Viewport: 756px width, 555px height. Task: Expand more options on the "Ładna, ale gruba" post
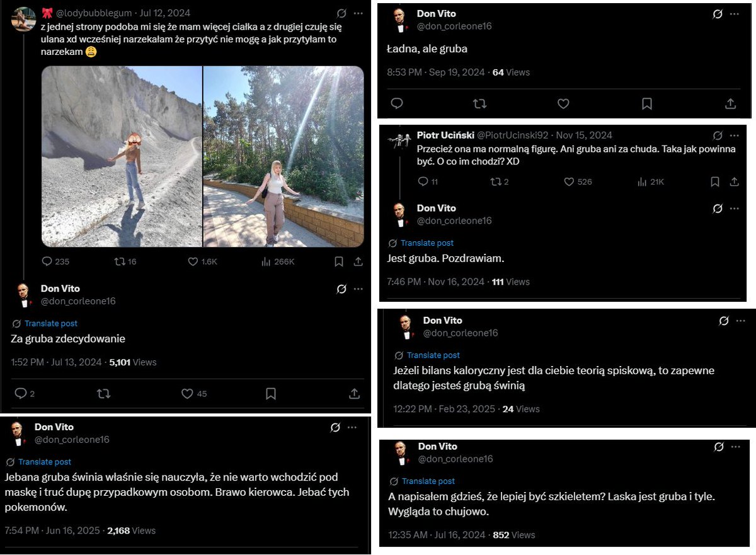pos(734,14)
